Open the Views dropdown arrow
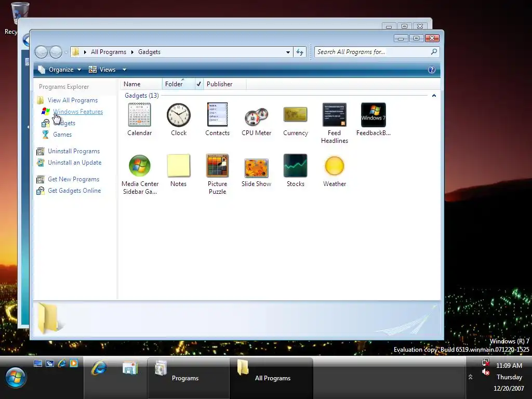This screenshot has height=399, width=532. [124, 70]
